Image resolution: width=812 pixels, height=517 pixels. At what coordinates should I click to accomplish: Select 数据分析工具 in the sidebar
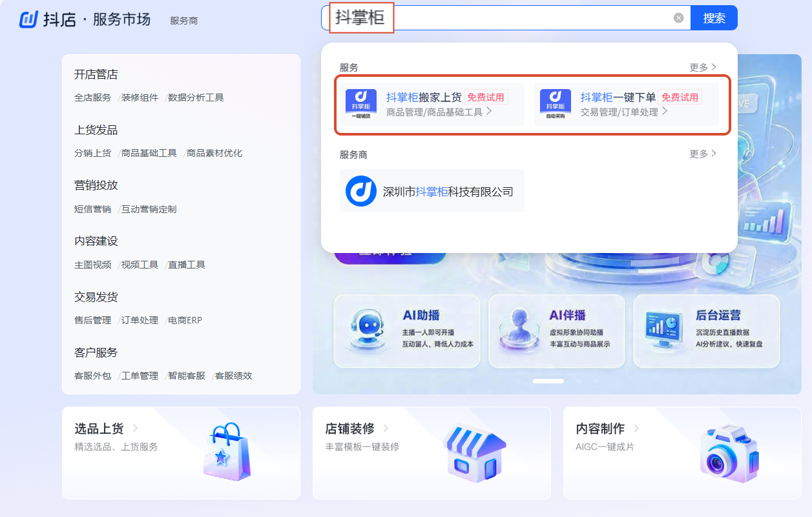tap(196, 98)
